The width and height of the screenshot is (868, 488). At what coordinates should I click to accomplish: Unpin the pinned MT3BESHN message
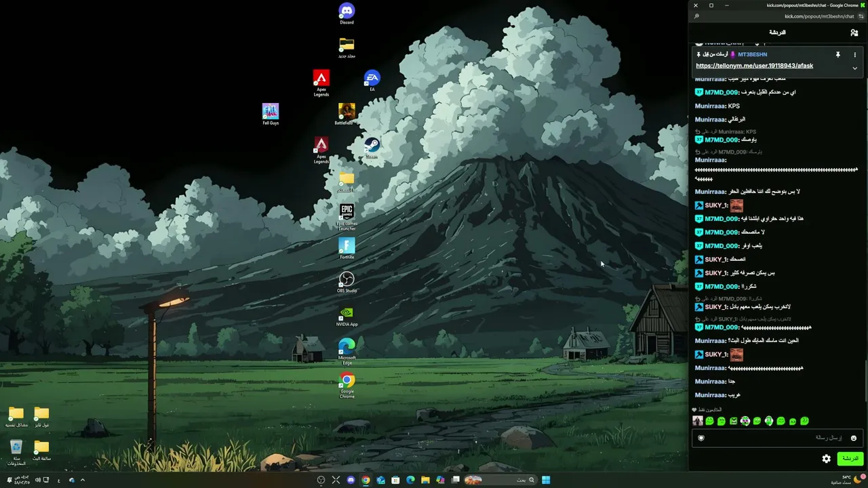[x=837, y=55]
